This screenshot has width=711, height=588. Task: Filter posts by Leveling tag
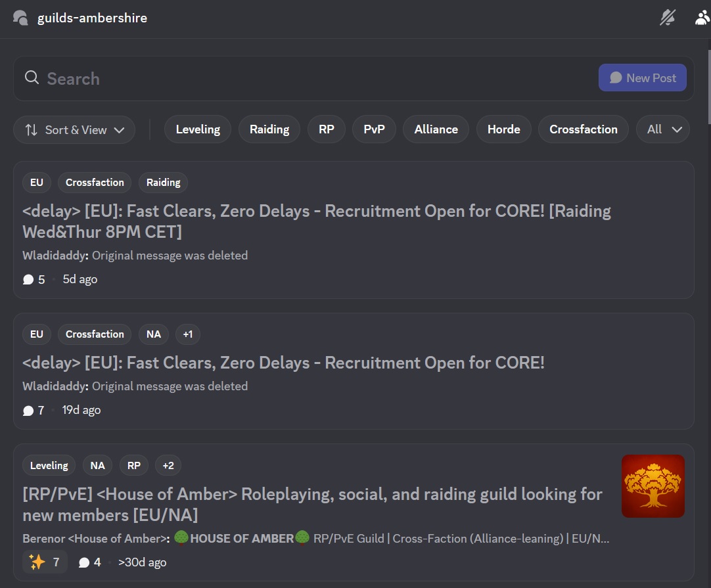(198, 129)
